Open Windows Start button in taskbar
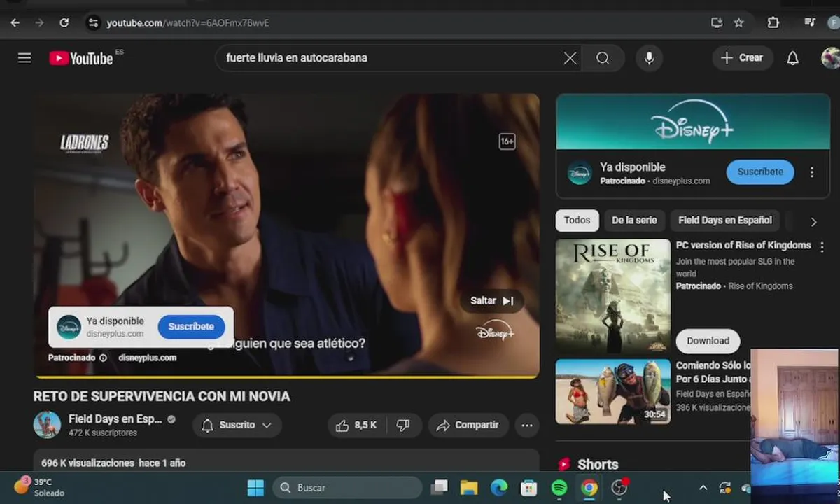Image resolution: width=840 pixels, height=504 pixels. (255, 487)
